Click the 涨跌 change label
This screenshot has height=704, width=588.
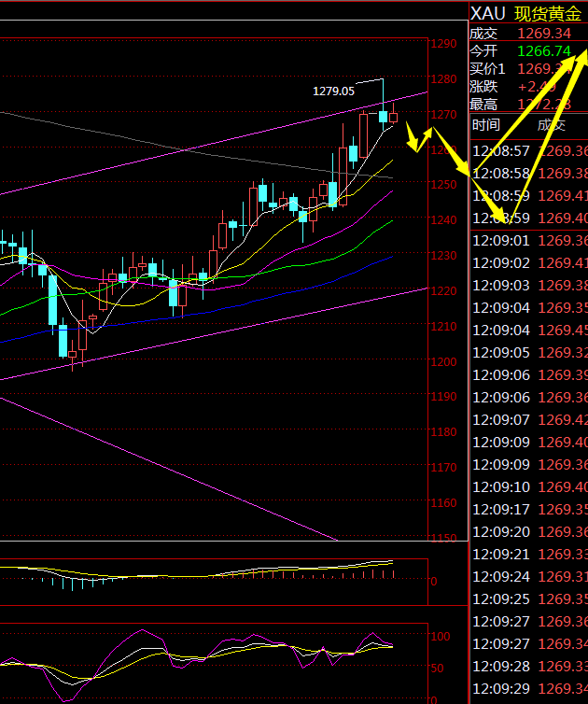click(x=483, y=86)
